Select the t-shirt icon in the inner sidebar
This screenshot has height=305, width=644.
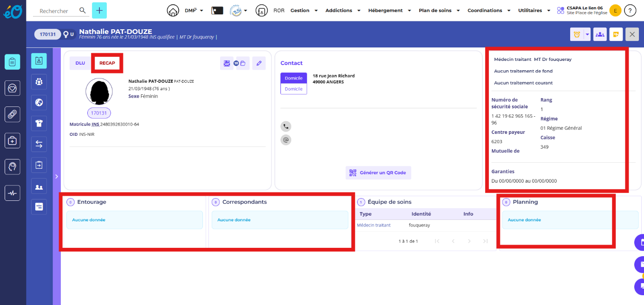39,123
